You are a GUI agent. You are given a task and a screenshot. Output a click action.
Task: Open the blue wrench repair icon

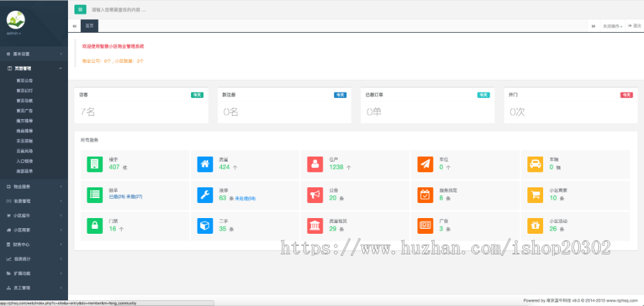tap(205, 195)
